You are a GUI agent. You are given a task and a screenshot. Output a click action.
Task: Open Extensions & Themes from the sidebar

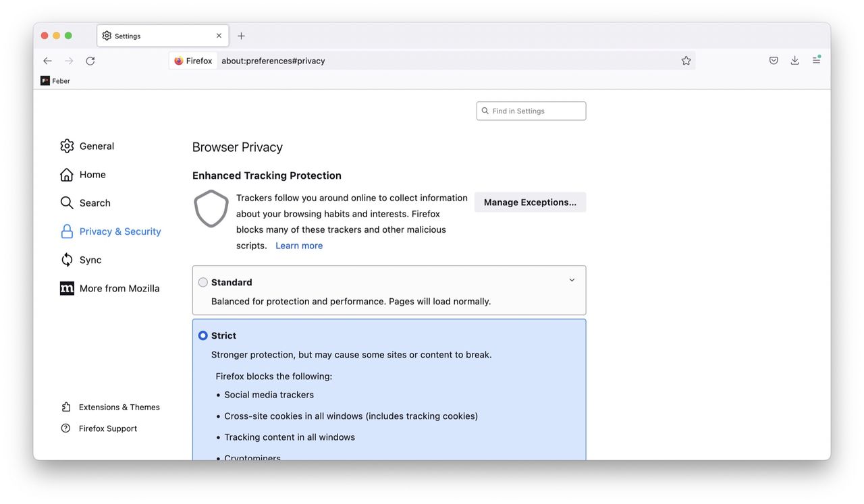coord(119,407)
